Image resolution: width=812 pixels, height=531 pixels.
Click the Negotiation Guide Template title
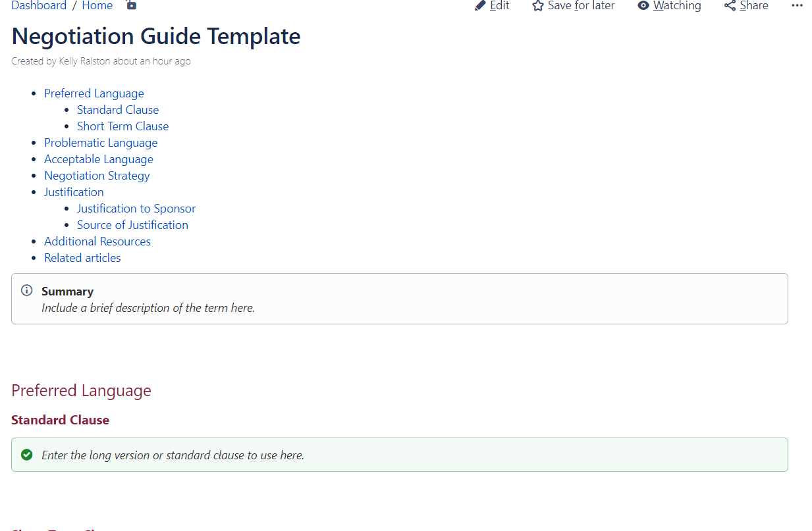click(x=156, y=36)
